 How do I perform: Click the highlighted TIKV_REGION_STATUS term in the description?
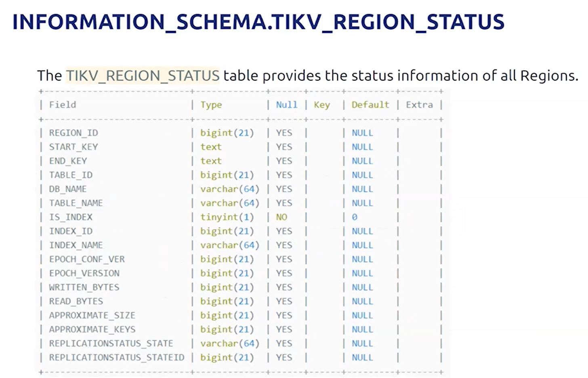coord(143,76)
